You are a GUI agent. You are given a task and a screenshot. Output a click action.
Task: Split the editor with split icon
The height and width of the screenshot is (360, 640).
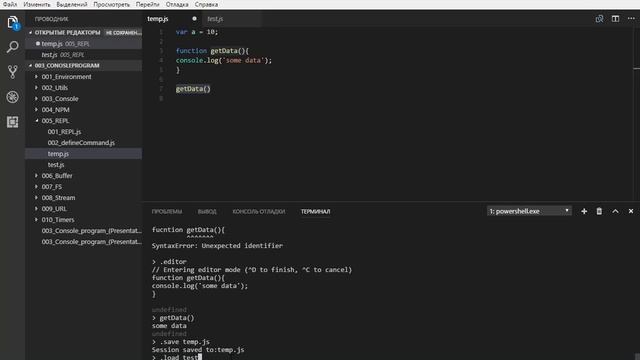[x=615, y=19]
